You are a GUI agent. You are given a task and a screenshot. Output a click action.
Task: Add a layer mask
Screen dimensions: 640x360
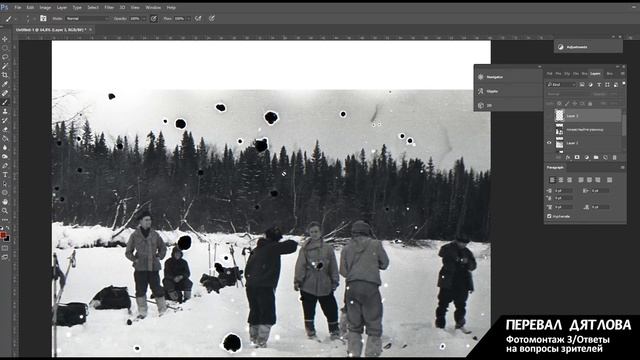[577, 157]
